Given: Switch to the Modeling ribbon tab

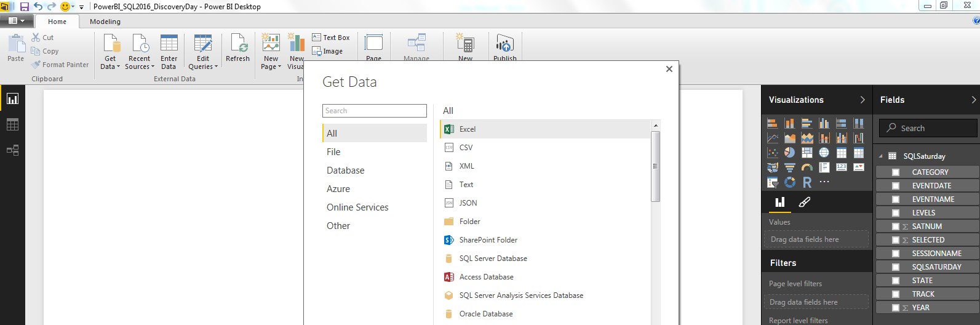Looking at the screenshot, I should pos(105,22).
